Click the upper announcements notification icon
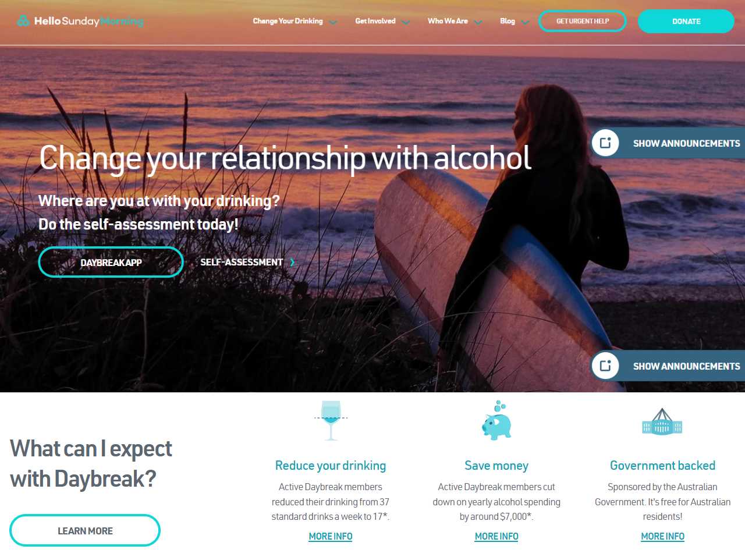The height and width of the screenshot is (560, 745). [x=605, y=143]
